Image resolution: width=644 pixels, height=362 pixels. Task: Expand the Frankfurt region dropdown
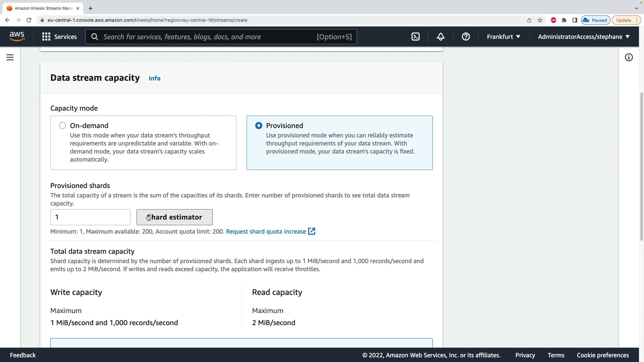(x=503, y=37)
